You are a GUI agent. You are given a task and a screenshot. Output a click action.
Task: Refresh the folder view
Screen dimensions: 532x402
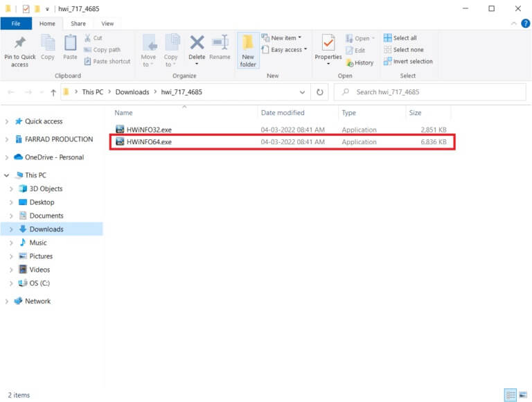(x=319, y=92)
